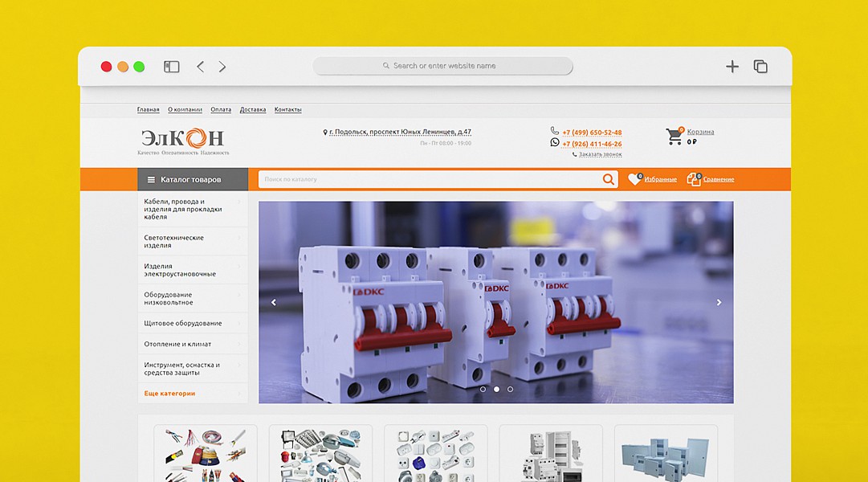Click the Поиск по каталогу search field

coord(430,180)
